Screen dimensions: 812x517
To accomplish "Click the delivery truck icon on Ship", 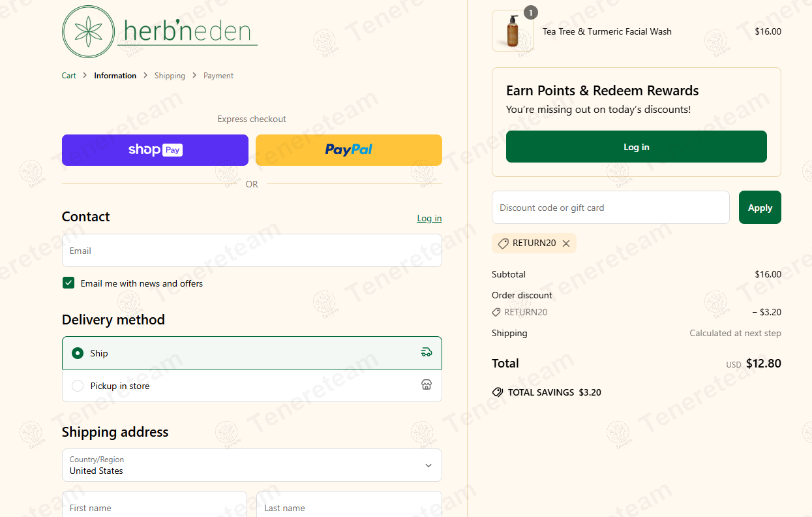I will click(x=427, y=352).
